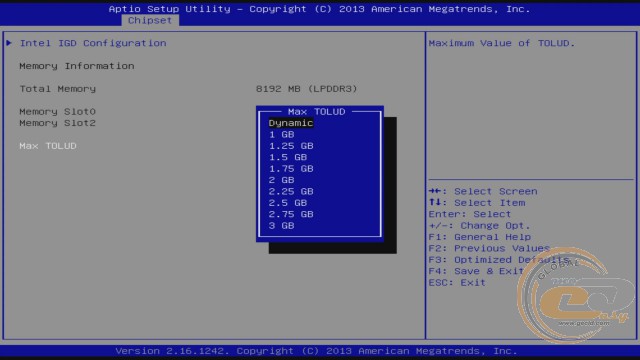Choose 1.25 GB option

(291, 146)
